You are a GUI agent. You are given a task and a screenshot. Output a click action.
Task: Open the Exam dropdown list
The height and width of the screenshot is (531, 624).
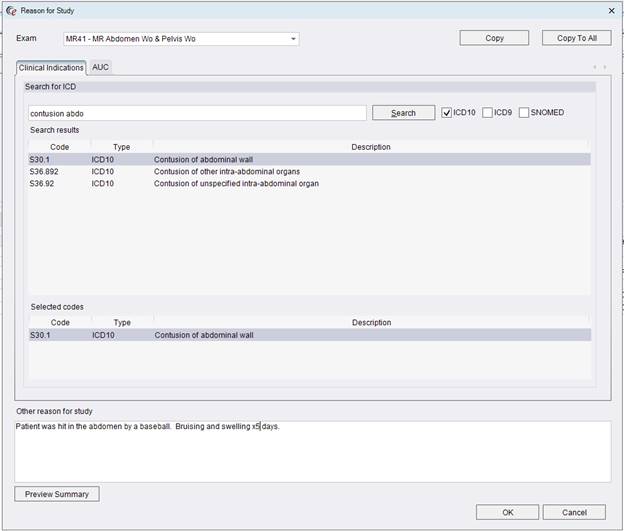click(x=294, y=39)
